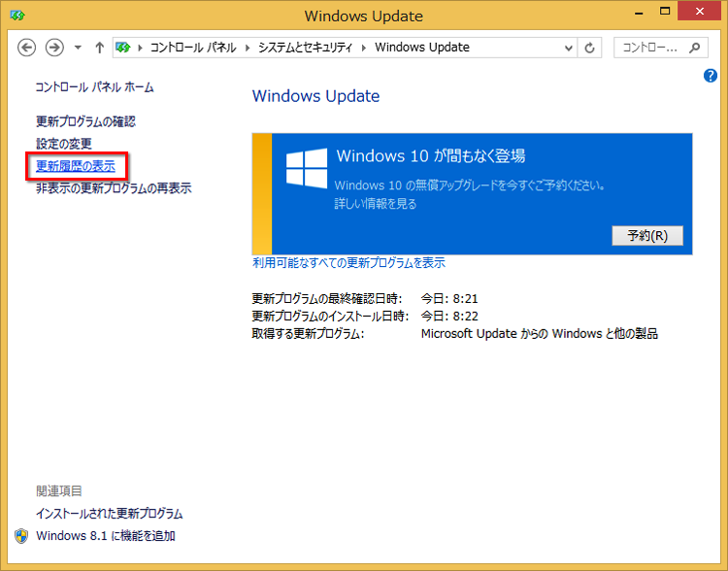Open 更新履歴の表示 link
The width and height of the screenshot is (728, 571).
coord(76,166)
